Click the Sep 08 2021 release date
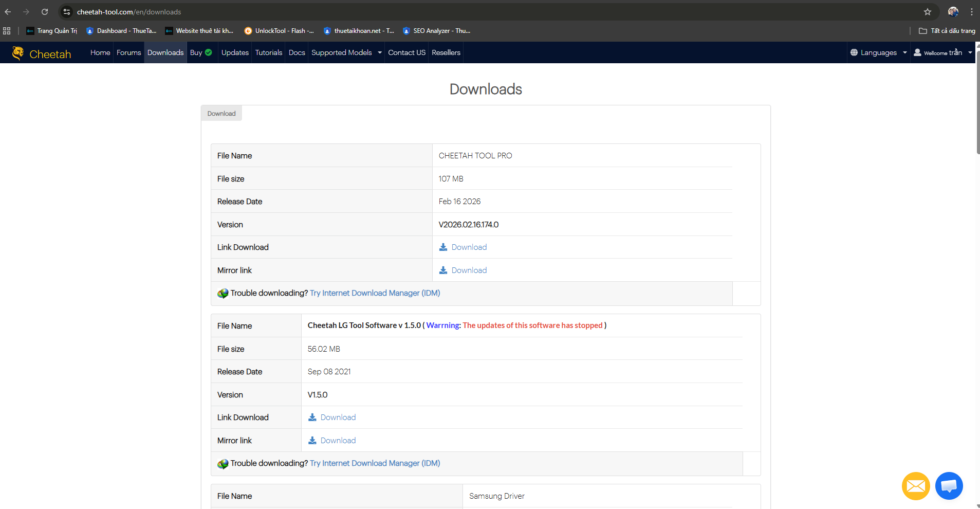980x509 pixels. tap(329, 372)
